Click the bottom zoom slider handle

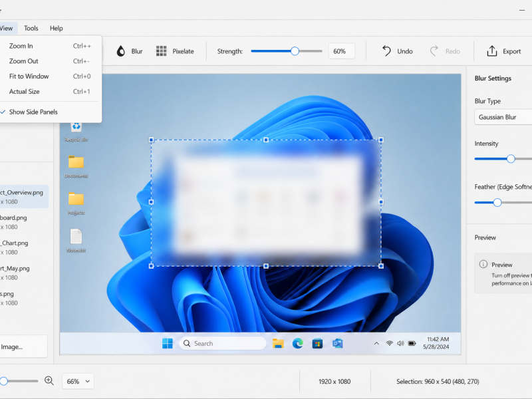click(x=3, y=381)
